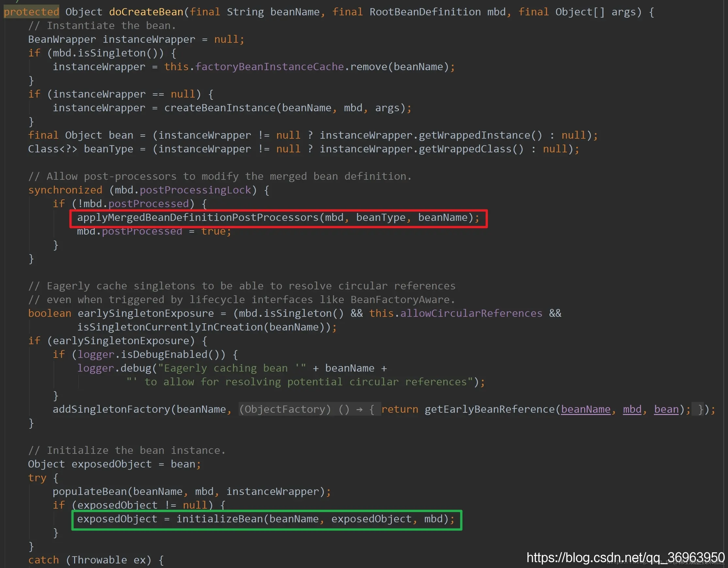Click the factoryBeanInstanceCache field reference
The width and height of the screenshot is (728, 568).
tap(269, 67)
